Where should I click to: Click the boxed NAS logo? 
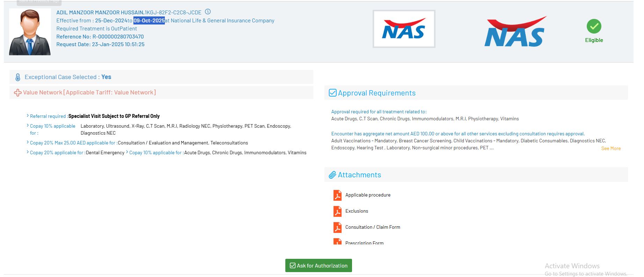[404, 29]
